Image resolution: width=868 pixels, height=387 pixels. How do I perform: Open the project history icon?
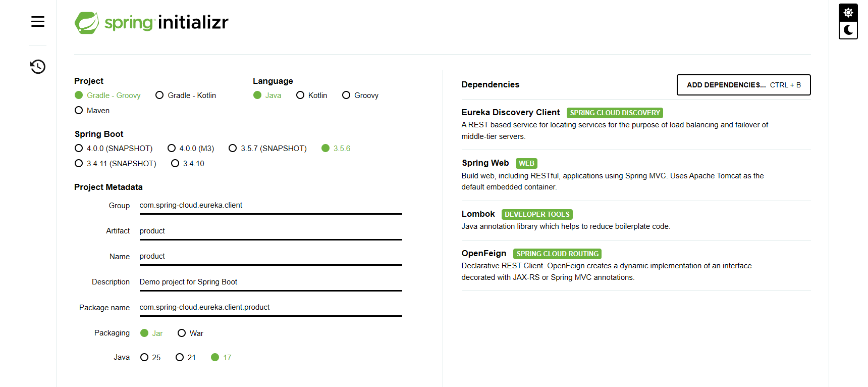tap(38, 67)
